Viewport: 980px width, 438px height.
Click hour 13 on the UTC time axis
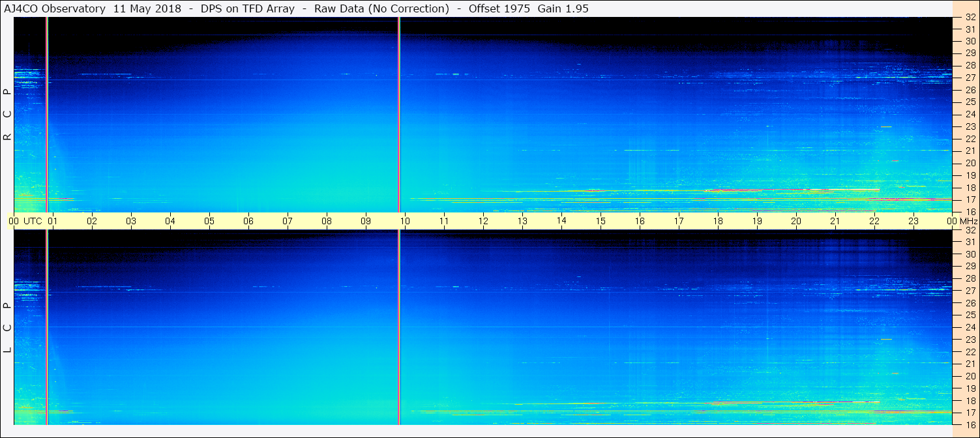pos(522,221)
